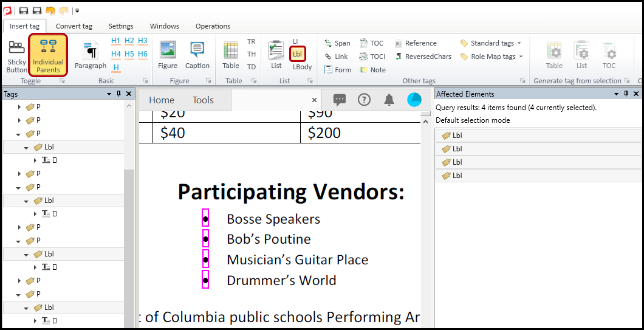The height and width of the screenshot is (330, 644).
Task: Open the blue user profile avatar
Action: (x=414, y=100)
